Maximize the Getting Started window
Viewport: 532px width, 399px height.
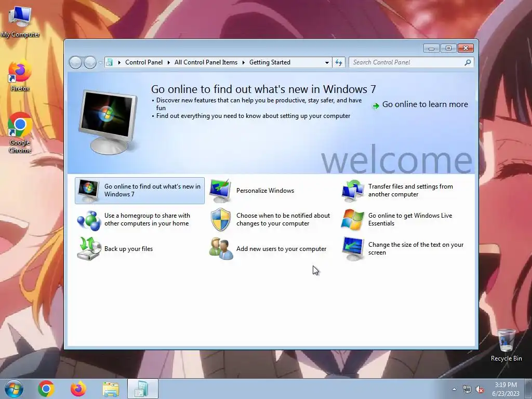pyautogui.click(x=448, y=48)
